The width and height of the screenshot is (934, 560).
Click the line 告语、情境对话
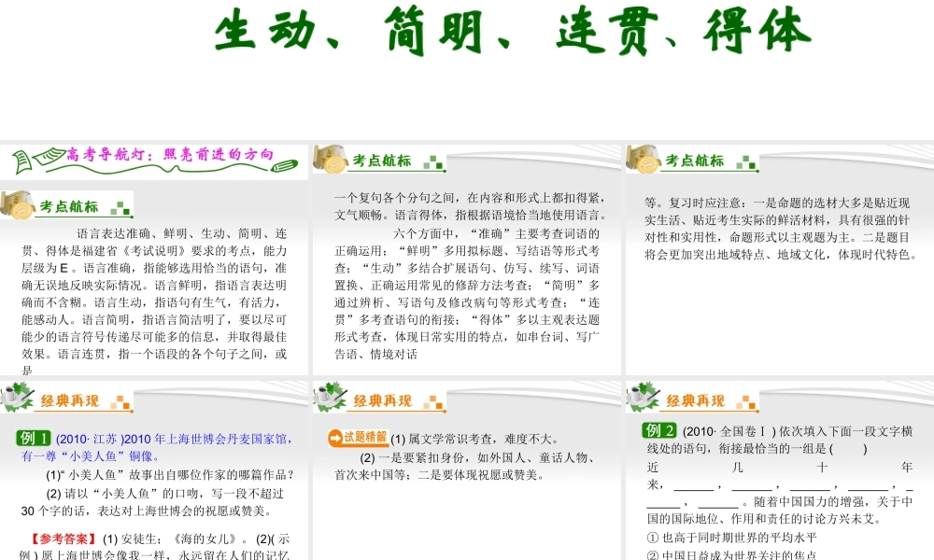pos(375,355)
